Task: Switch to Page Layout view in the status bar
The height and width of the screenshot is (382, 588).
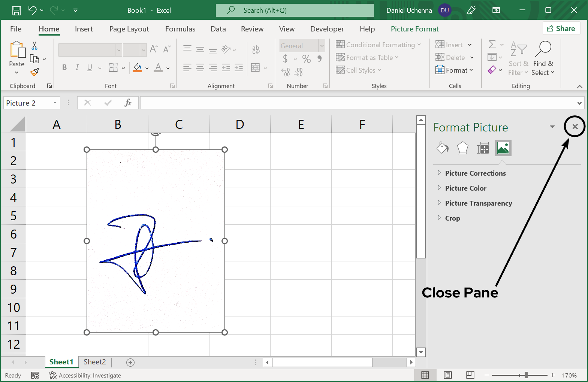Action: (x=447, y=375)
